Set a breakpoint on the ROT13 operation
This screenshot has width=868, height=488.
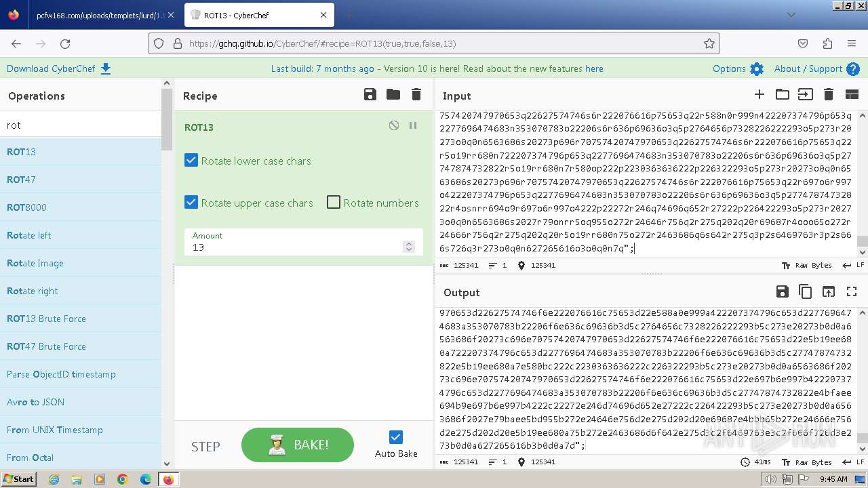(x=412, y=125)
